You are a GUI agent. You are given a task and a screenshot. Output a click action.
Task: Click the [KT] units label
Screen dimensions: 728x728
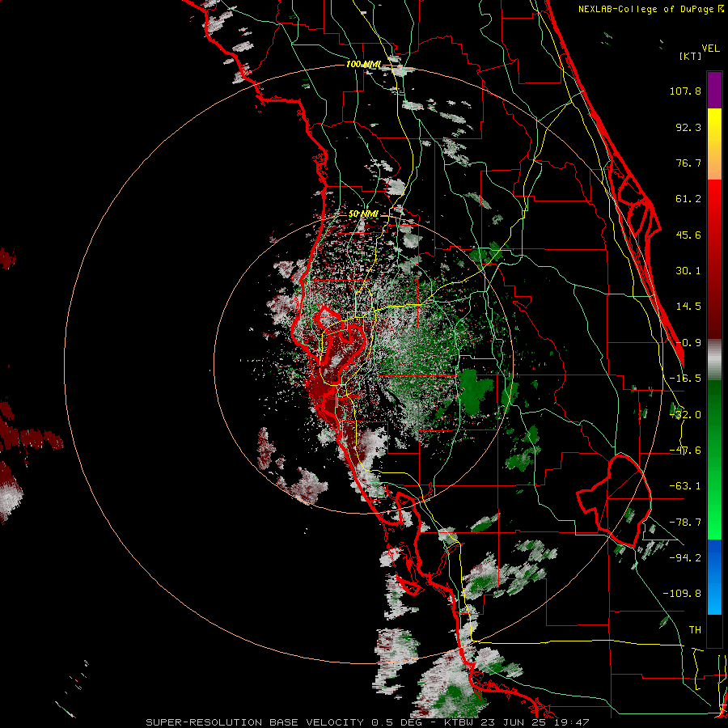(691, 56)
